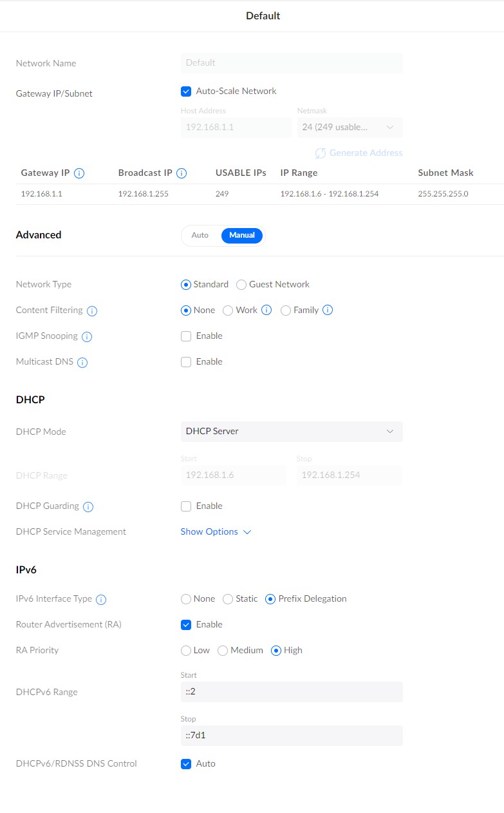Click the info icon next to Family
This screenshot has width=504, height=813.
pos(328,310)
